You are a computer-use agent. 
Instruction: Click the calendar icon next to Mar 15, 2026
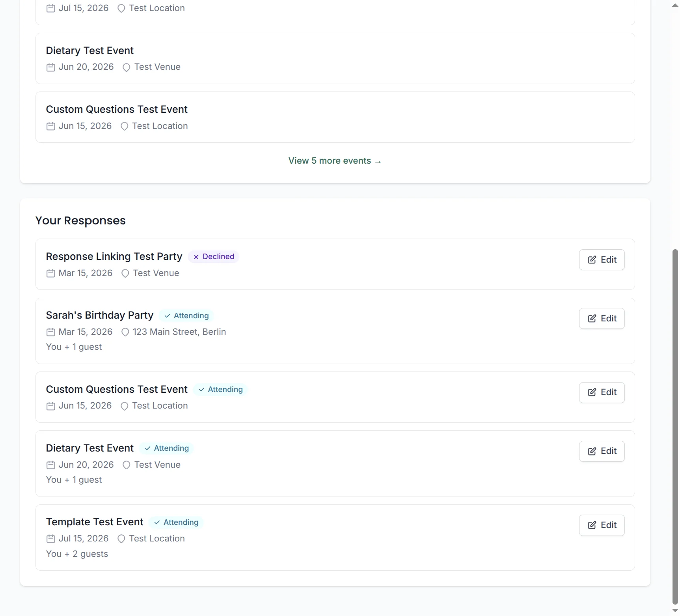pos(50,273)
